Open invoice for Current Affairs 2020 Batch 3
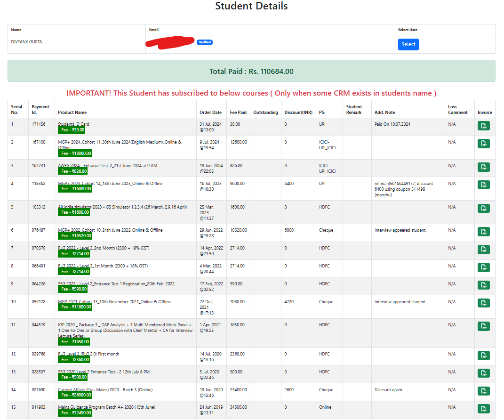 tap(483, 391)
